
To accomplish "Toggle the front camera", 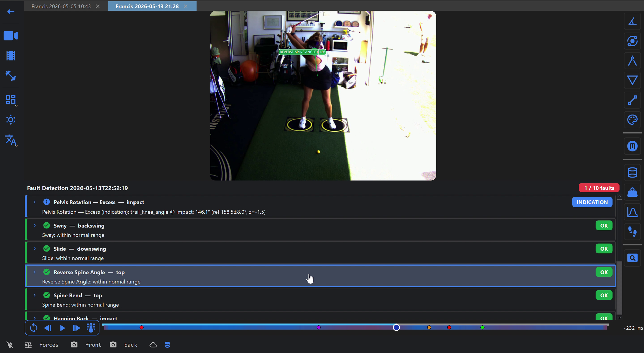I will click(x=74, y=345).
